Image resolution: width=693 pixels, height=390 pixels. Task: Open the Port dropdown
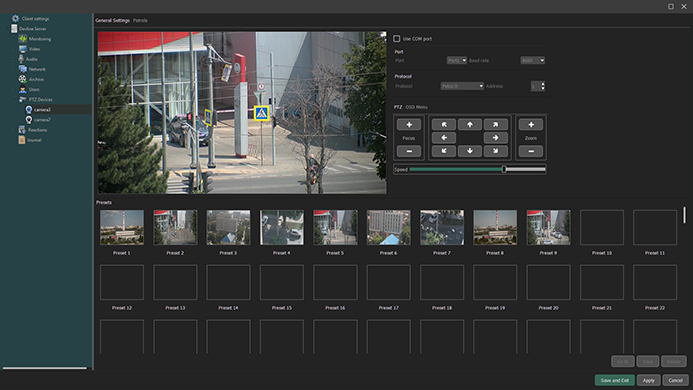click(457, 61)
